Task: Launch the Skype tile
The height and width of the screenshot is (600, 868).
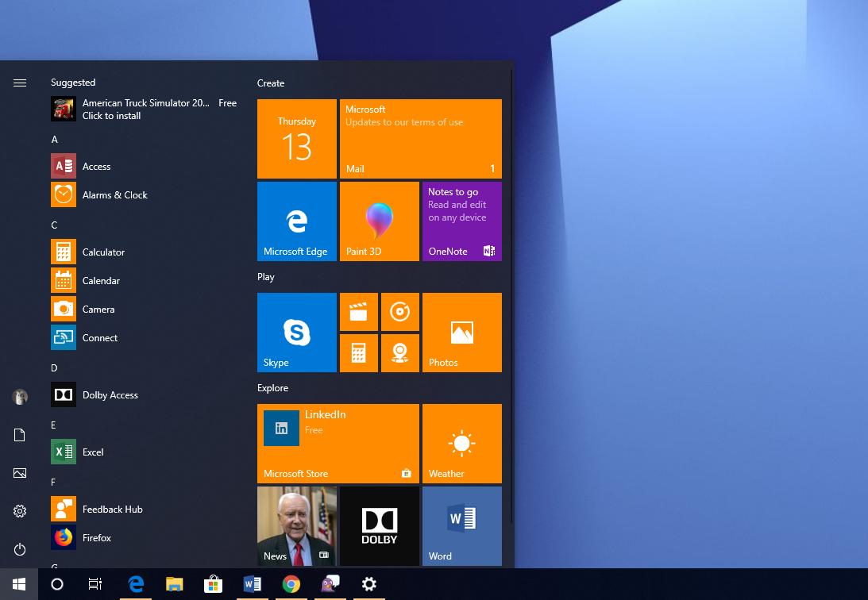Action: click(297, 333)
